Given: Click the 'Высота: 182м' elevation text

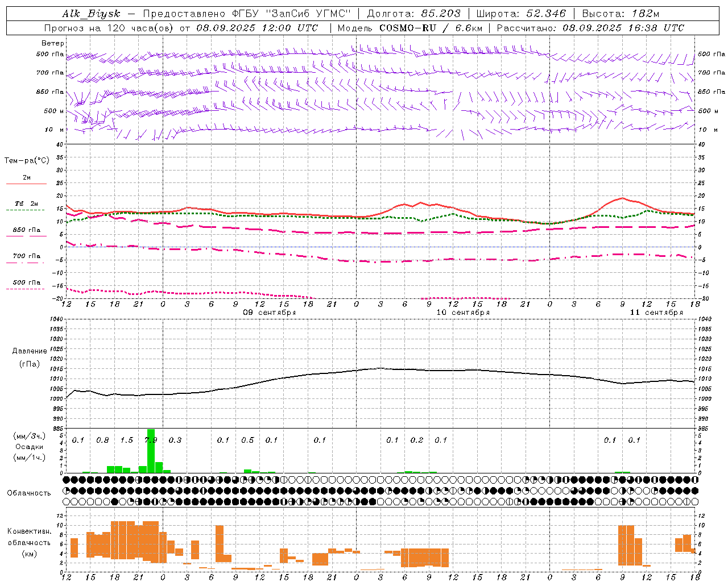Looking at the screenshot, I should (x=621, y=14).
